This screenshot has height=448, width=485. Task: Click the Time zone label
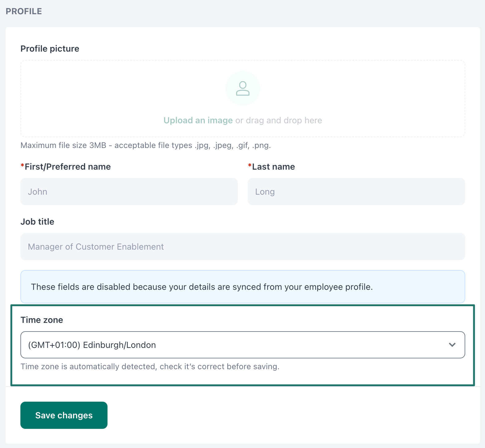[42, 320]
